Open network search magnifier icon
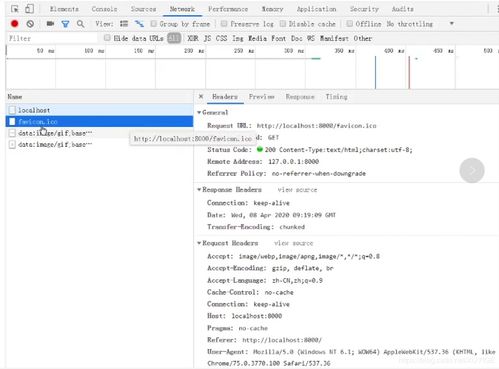Image resolution: width=499 pixels, height=369 pixels. (x=80, y=24)
